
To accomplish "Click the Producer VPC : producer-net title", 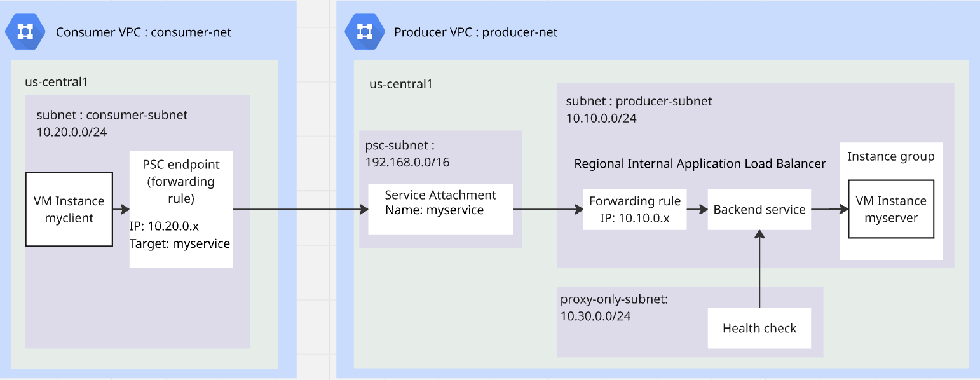I will pos(476,32).
